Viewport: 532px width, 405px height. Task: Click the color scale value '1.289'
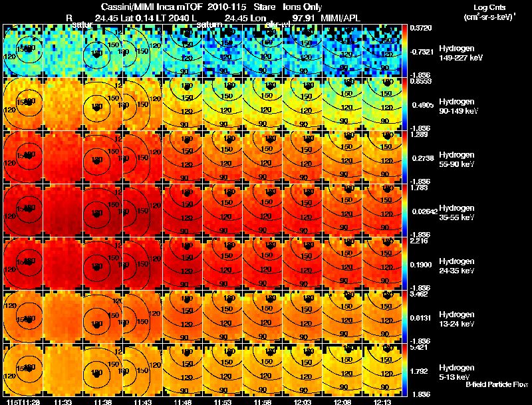[419, 134]
